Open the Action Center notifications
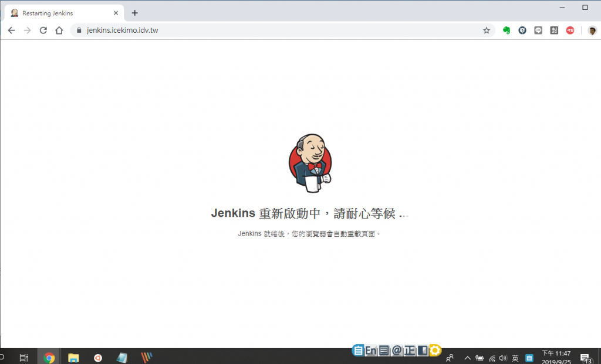 [x=586, y=358]
